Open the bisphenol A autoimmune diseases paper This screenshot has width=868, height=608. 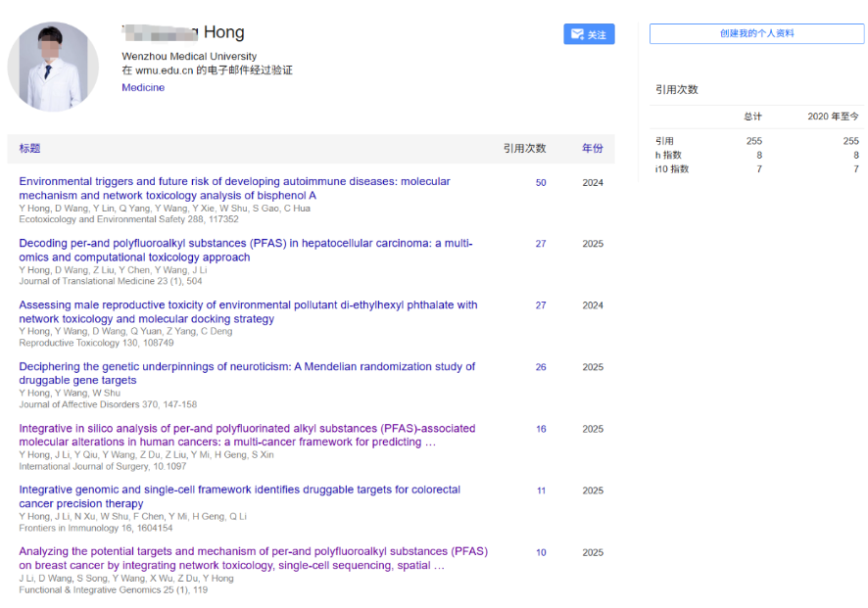tap(235, 188)
